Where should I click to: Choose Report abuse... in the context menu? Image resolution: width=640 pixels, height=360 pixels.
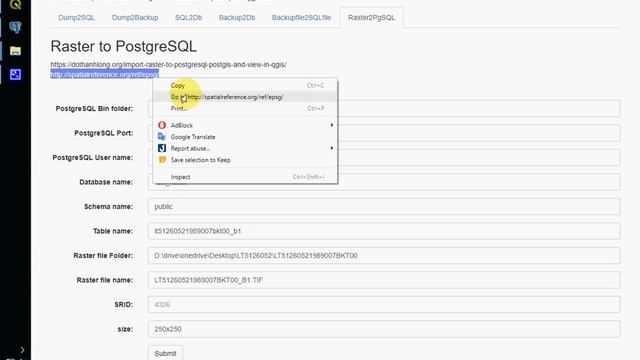pyautogui.click(x=245, y=148)
